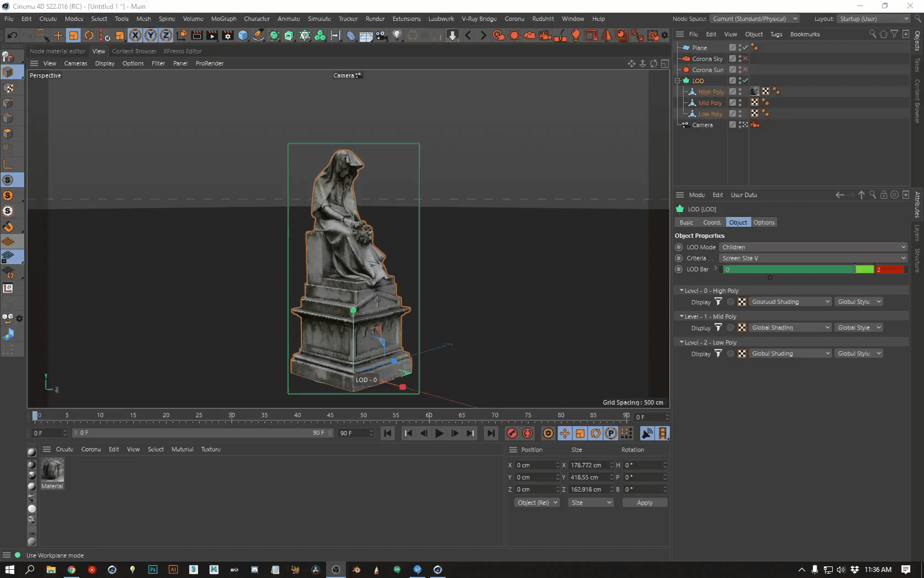The width and height of the screenshot is (924, 578).
Task: Open Photoshop from the taskbar
Action: [153, 569]
